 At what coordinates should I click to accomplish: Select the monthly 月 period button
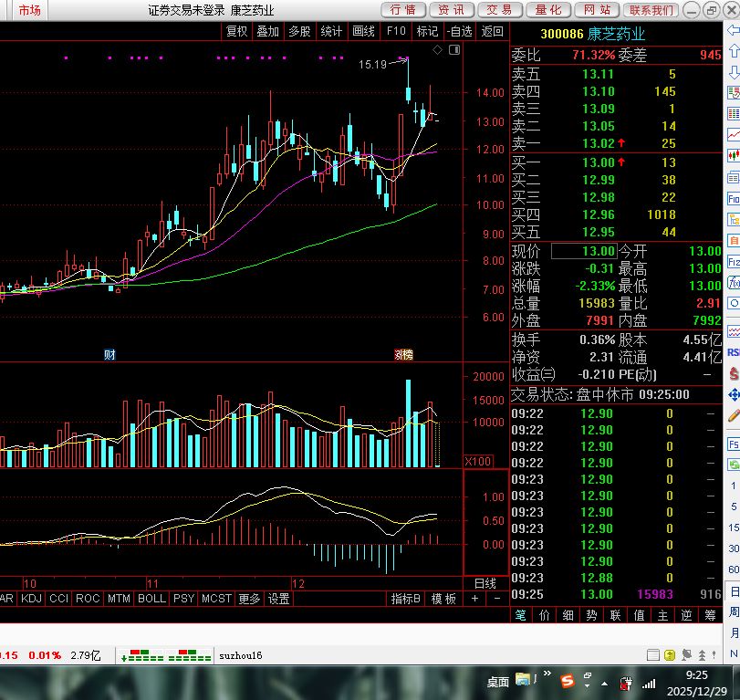(735, 632)
